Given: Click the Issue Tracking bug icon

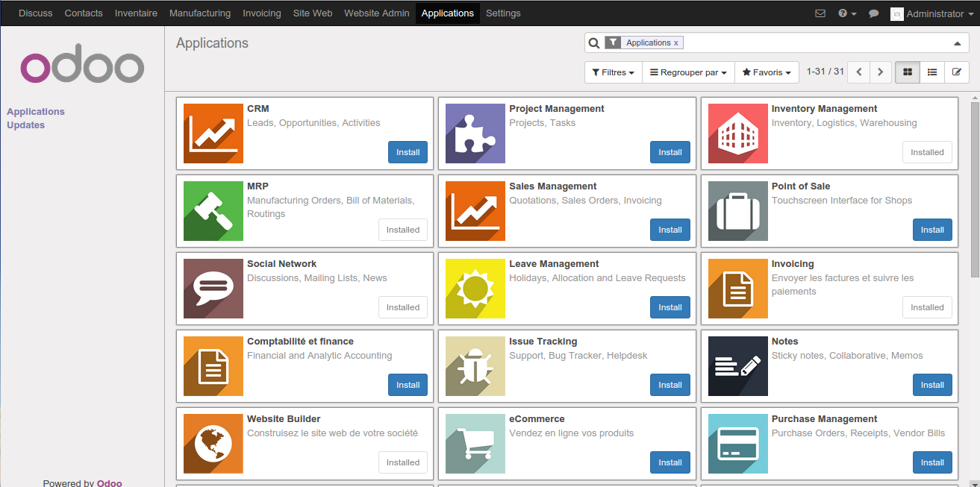Looking at the screenshot, I should (475, 366).
